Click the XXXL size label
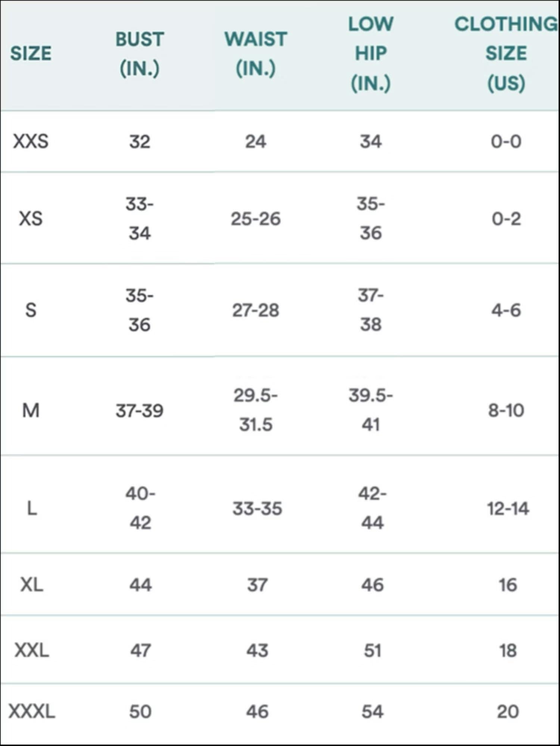Screen dimensions: 560x746 (x=32, y=711)
